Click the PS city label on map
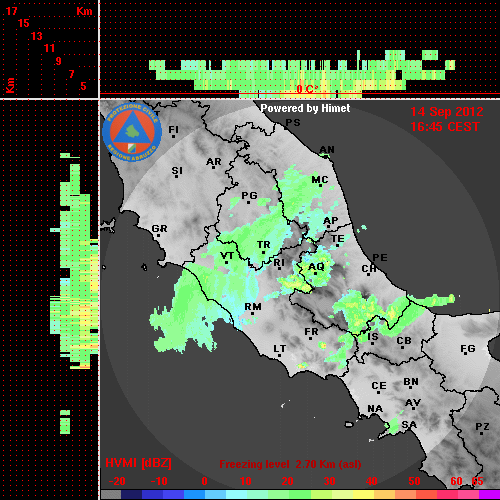 pos(293,123)
